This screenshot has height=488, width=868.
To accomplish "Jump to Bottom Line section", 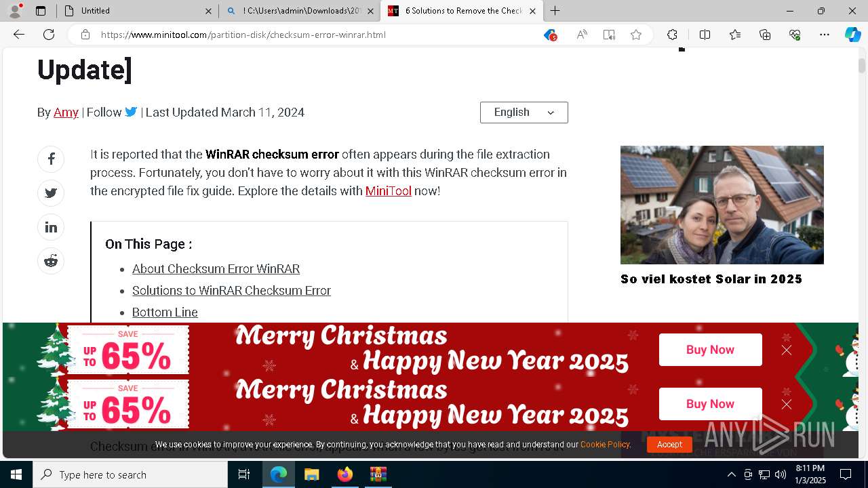I will [165, 312].
